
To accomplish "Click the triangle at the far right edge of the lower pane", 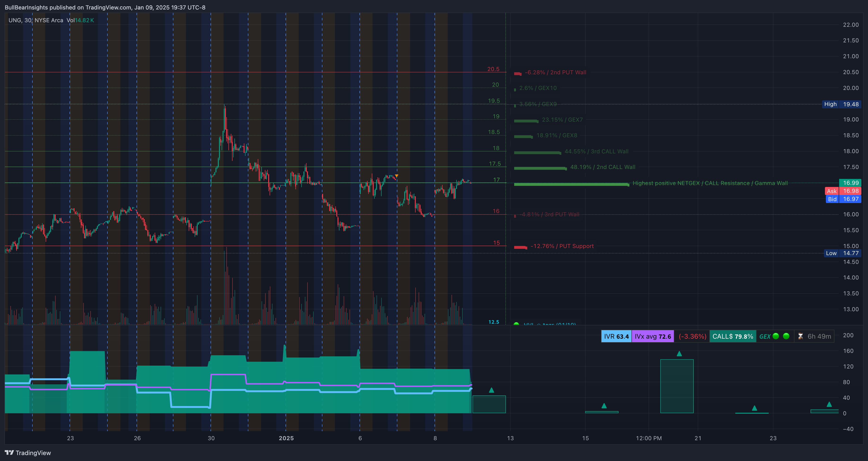I will 829,404.
